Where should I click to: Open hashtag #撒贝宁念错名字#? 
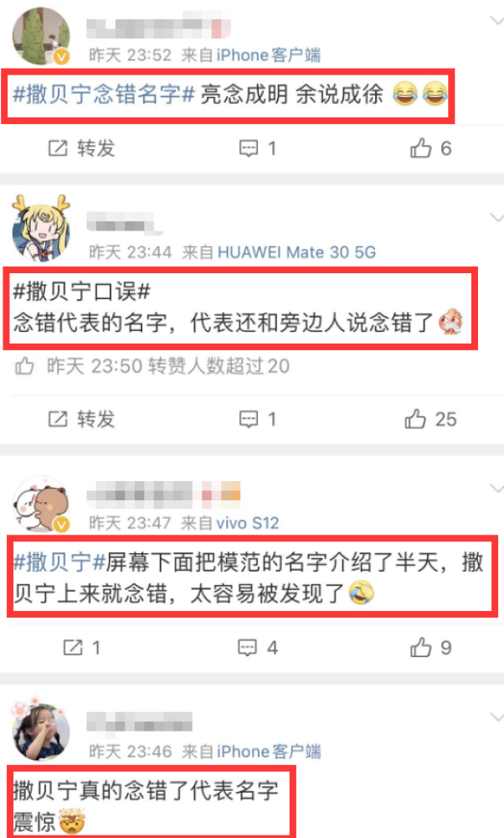click(x=103, y=95)
